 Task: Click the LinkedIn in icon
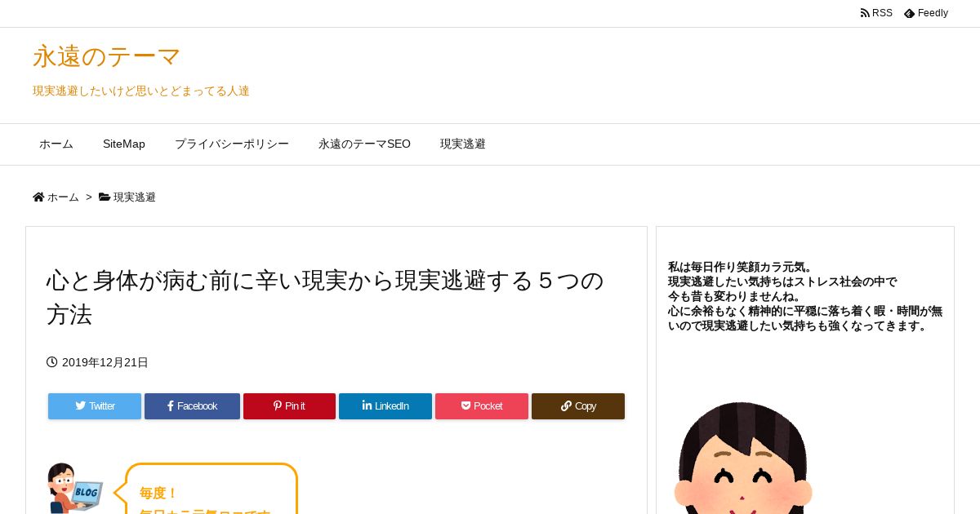367,405
